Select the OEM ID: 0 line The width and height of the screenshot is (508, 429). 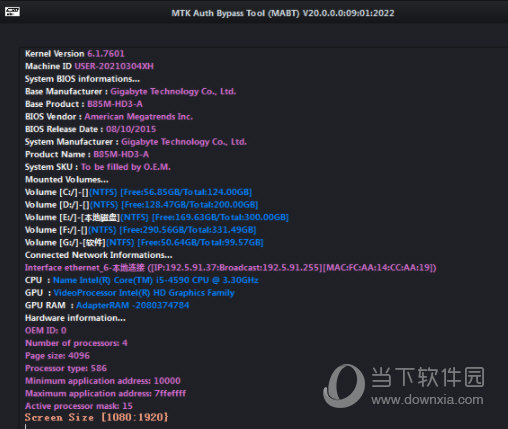click(46, 331)
